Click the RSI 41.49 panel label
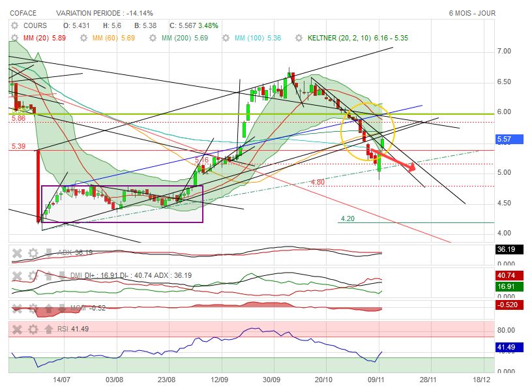 click(73, 329)
